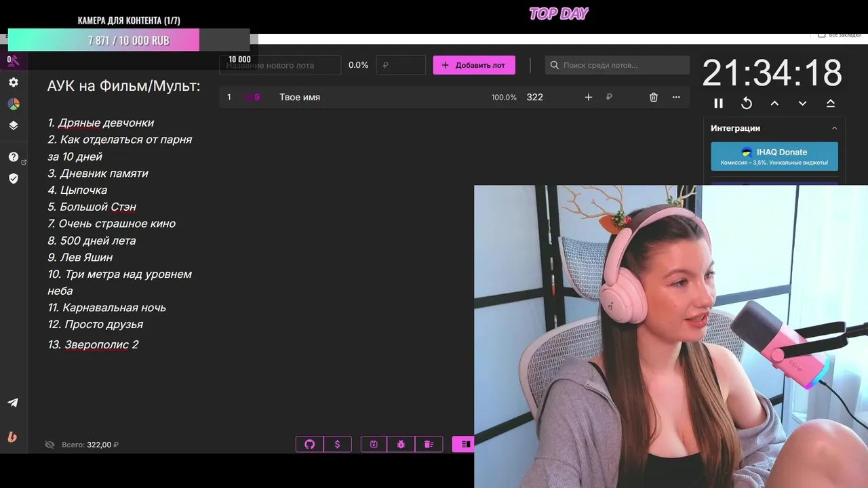Click the lot search field
868x488 pixels.
(x=617, y=65)
